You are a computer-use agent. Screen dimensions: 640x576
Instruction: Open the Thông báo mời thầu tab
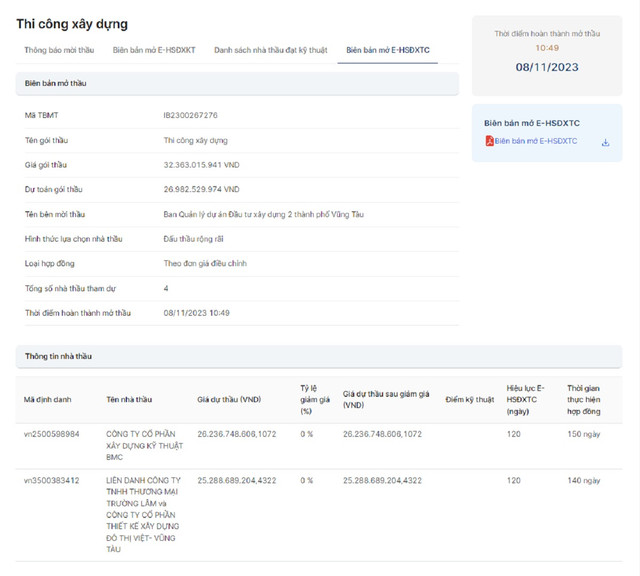(59, 50)
